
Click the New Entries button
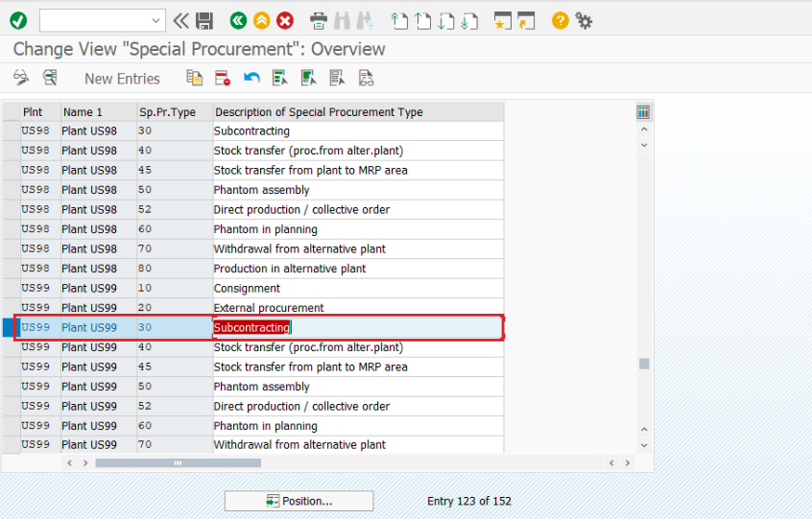tap(122, 79)
